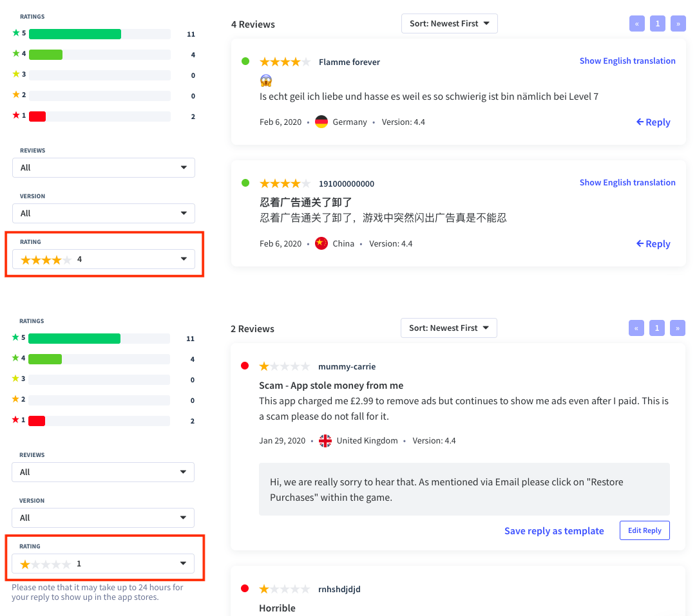Click green status dot beside 191000000000

245,183
